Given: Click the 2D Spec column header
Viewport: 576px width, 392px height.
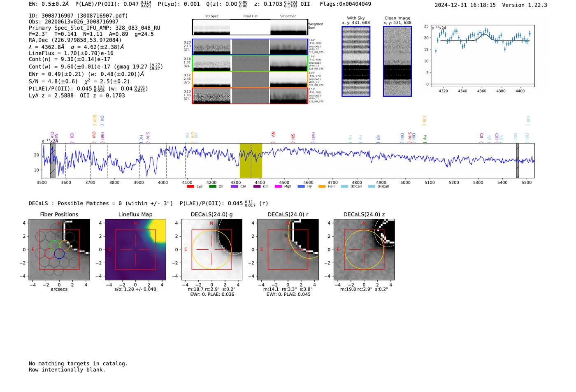Looking at the screenshot, I should tap(212, 16).
